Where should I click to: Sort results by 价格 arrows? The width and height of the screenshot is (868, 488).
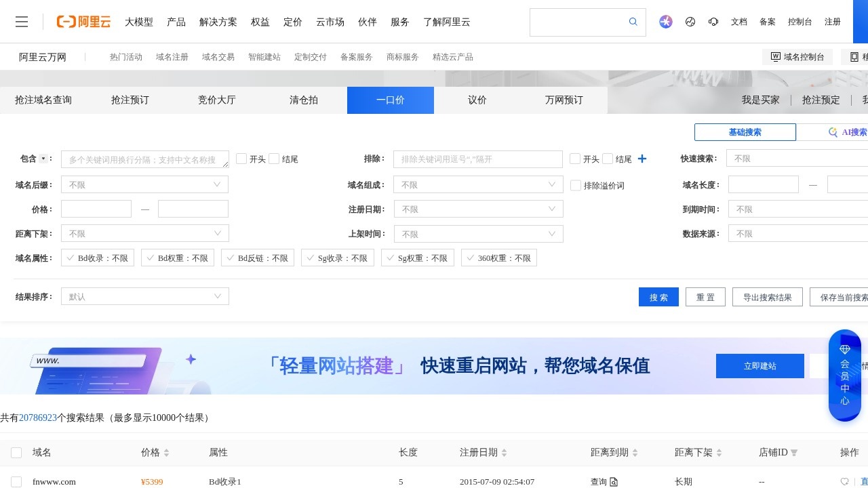tap(166, 453)
